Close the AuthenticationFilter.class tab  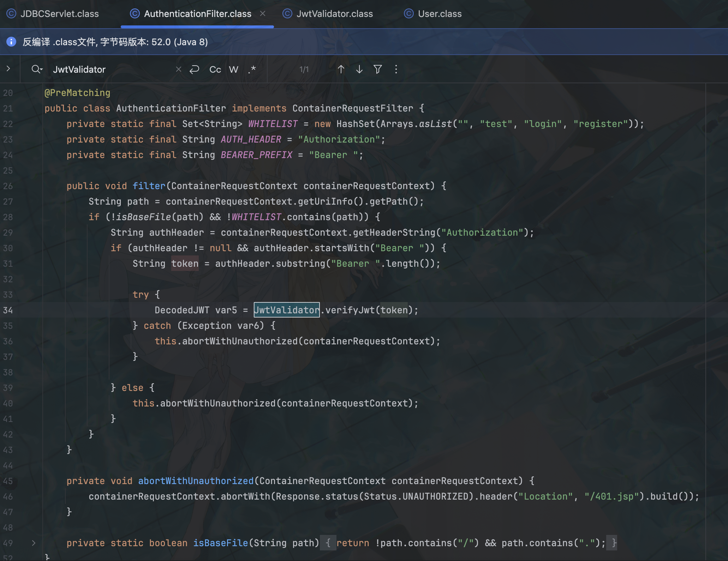[263, 14]
